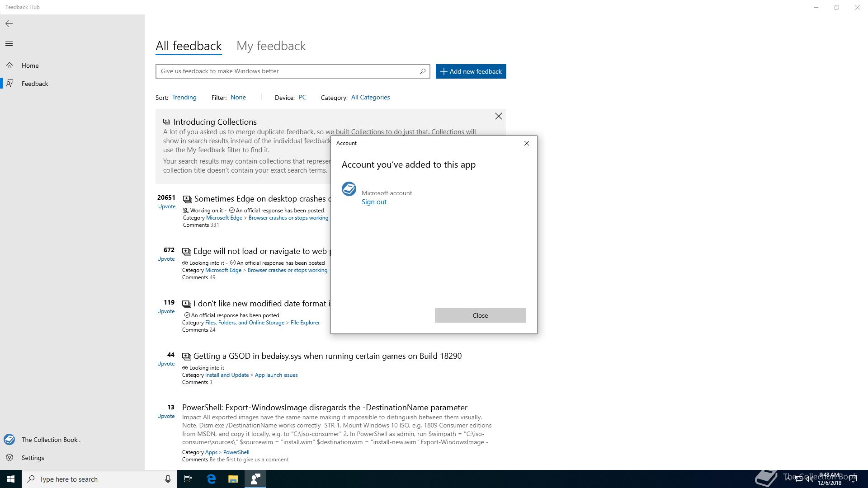Upvote the PowerShell Export-WindowsImage feedback

pyautogui.click(x=166, y=416)
